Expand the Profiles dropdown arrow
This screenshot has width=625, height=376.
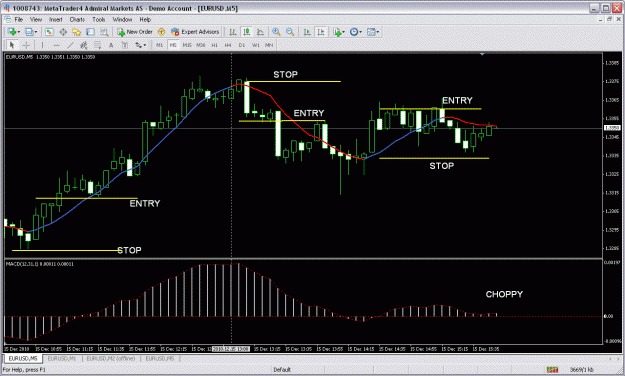[x=36, y=32]
